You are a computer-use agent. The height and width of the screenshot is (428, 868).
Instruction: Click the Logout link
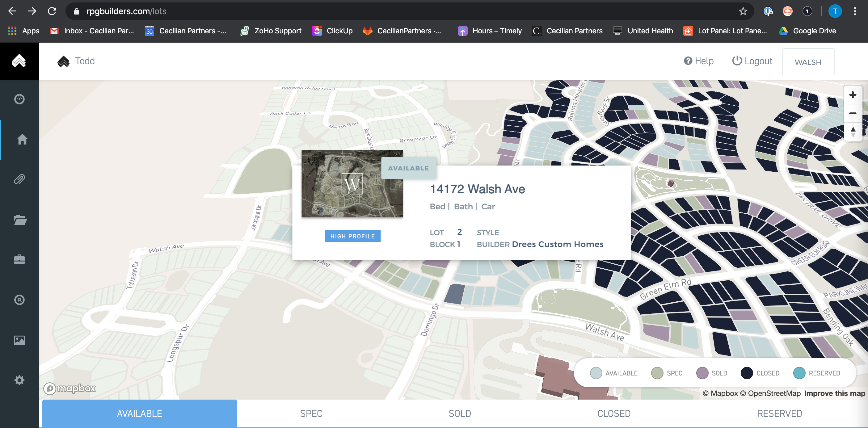click(752, 61)
